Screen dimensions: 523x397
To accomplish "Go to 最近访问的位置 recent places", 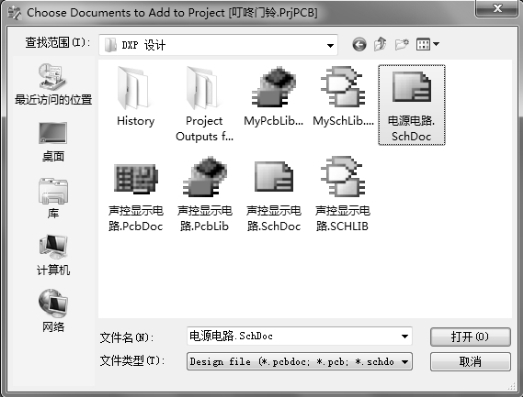I will point(53,84).
